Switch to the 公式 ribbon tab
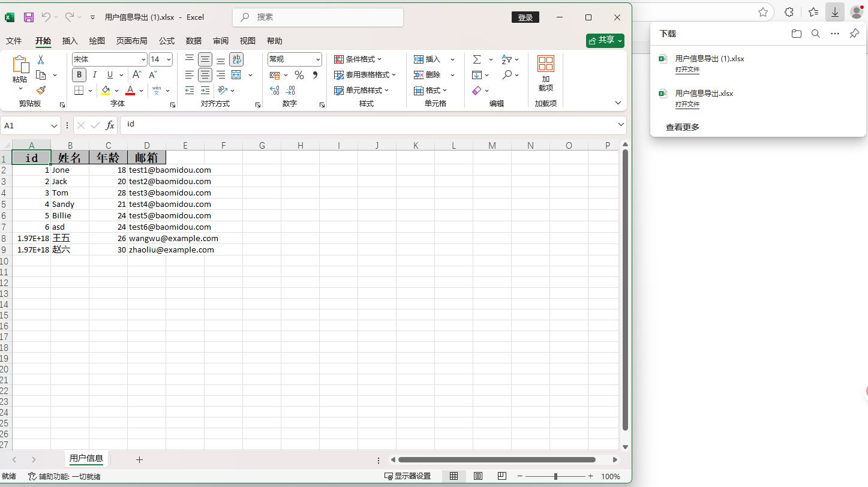868x487 pixels. (x=167, y=41)
